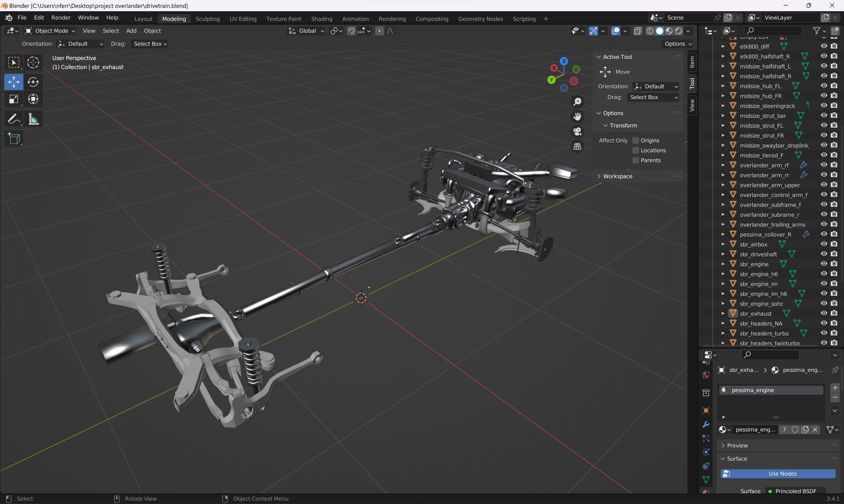Screen dimensions: 844x504
Task: Unlink pessima_eng material X button
Action: point(815,430)
